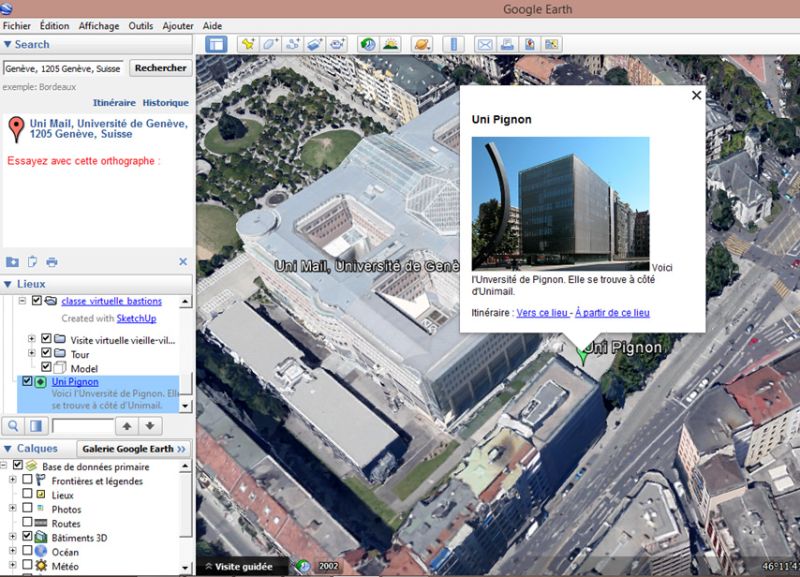Image resolution: width=800 pixels, height=577 pixels.
Task: Expand the Météo layer node
Action: tap(13, 565)
